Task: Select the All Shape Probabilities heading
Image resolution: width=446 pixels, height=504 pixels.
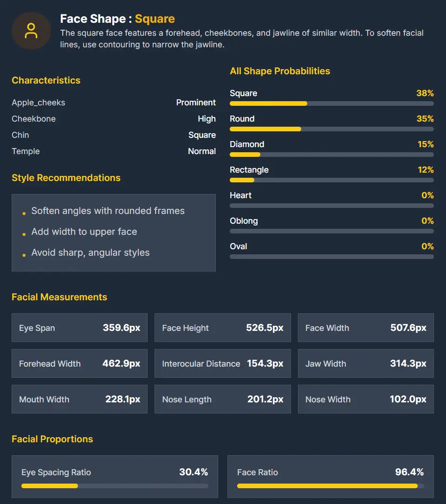Action: [x=280, y=71]
